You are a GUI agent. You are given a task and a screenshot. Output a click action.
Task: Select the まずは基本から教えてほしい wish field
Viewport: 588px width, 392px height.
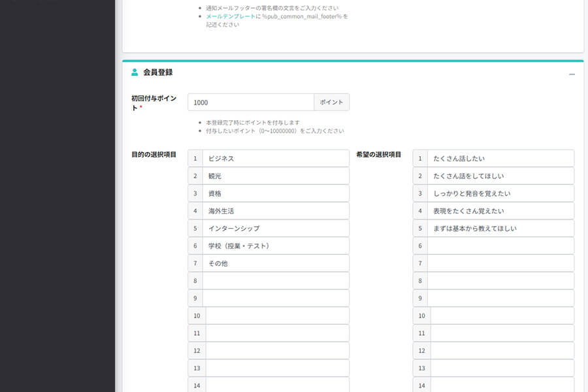tap(500, 228)
